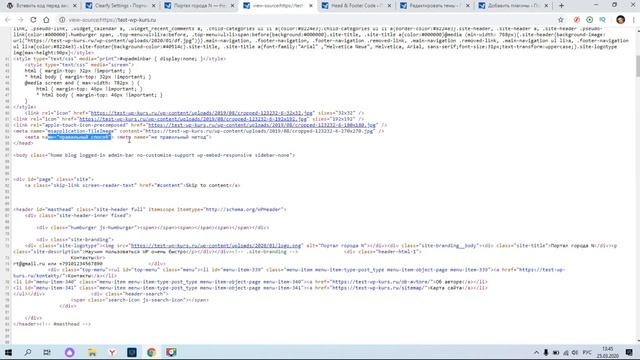
Task: Open the red blocker extension icon
Action: pos(577,20)
